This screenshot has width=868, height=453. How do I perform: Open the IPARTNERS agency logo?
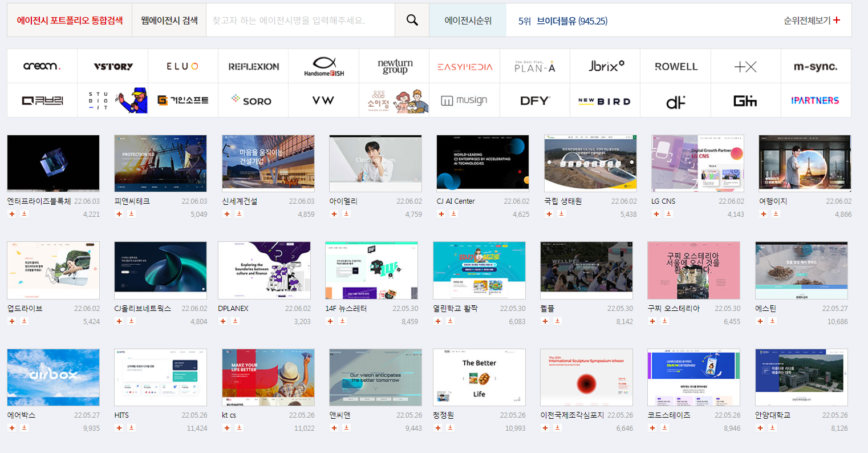pyautogui.click(x=816, y=100)
